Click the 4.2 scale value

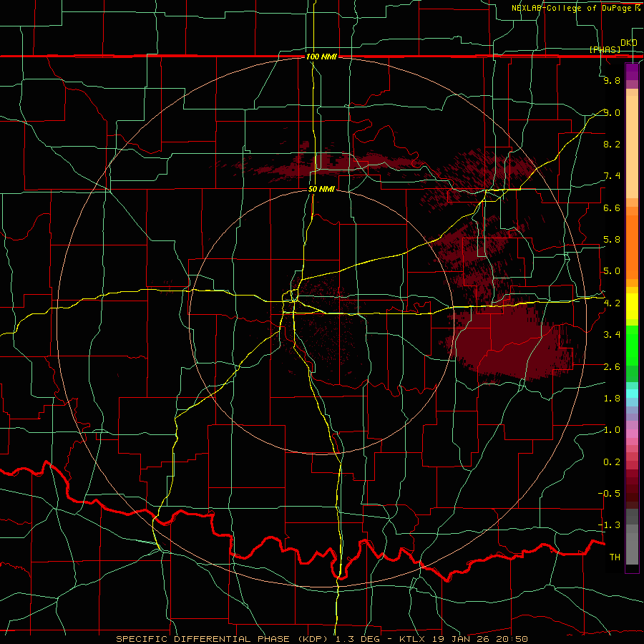(x=612, y=303)
